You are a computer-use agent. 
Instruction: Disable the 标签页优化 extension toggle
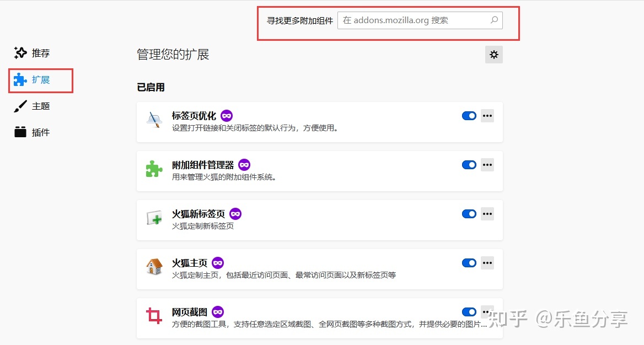pyautogui.click(x=469, y=116)
